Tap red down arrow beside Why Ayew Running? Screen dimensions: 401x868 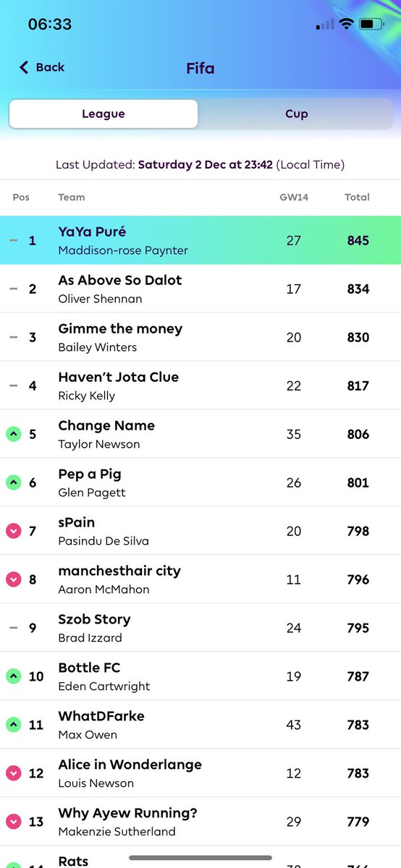[x=13, y=822]
